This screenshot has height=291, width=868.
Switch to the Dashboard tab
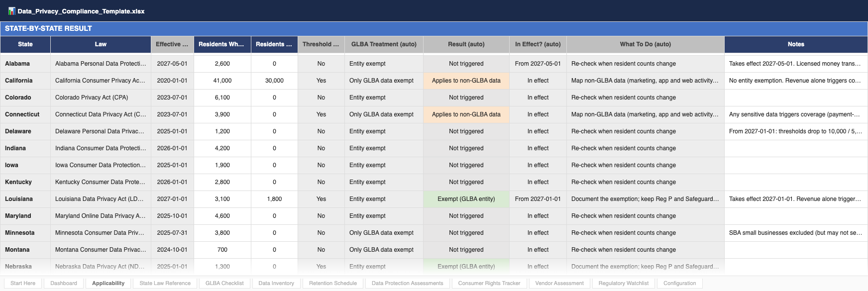(64, 283)
